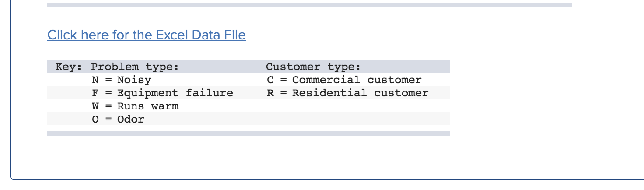
Task: Click the letter code 'W' in the key
Action: [95, 106]
